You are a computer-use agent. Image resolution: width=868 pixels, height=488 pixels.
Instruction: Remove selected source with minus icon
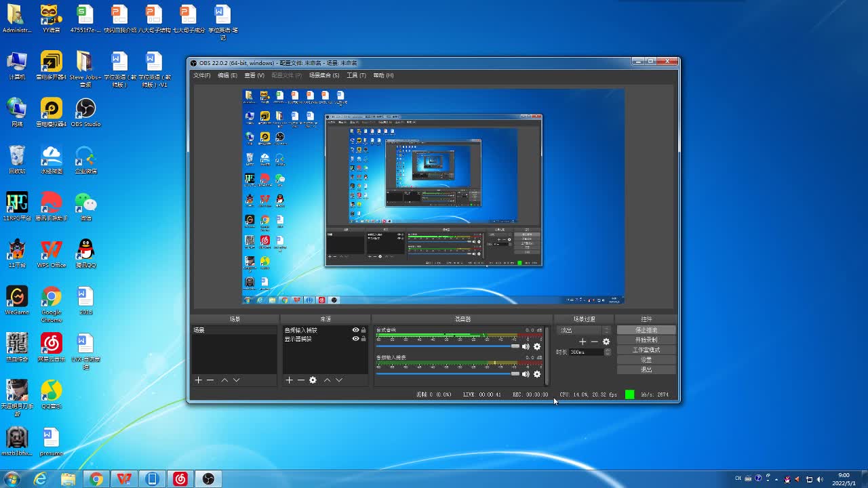[300, 380]
